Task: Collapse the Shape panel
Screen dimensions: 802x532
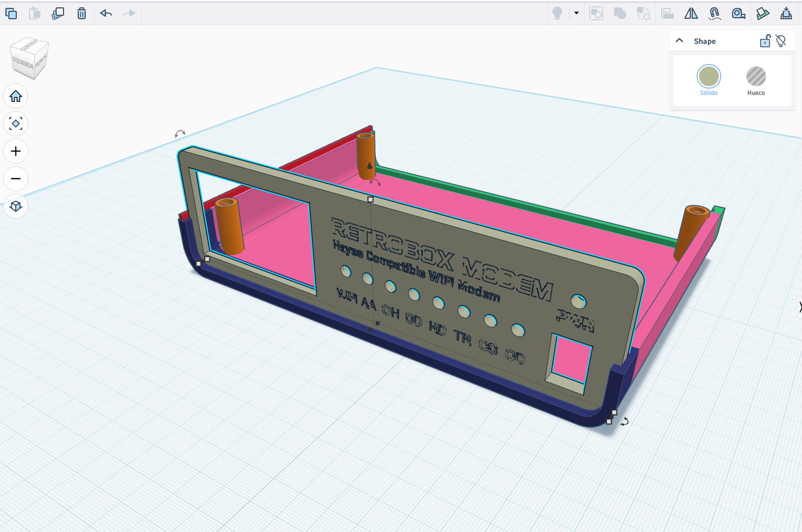Action: coord(679,41)
